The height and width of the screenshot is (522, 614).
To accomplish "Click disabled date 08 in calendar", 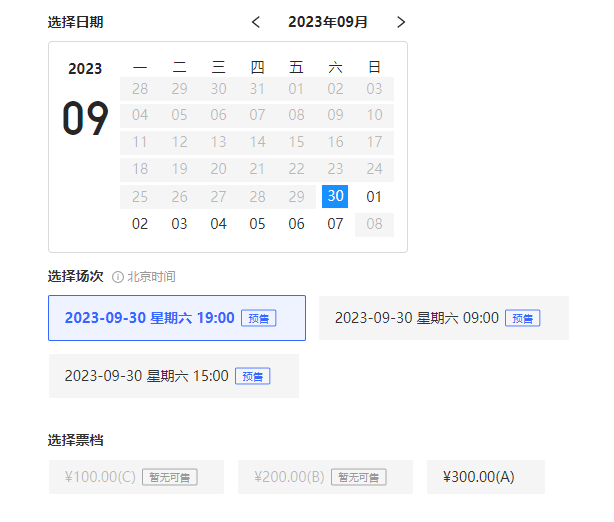I will (x=374, y=224).
